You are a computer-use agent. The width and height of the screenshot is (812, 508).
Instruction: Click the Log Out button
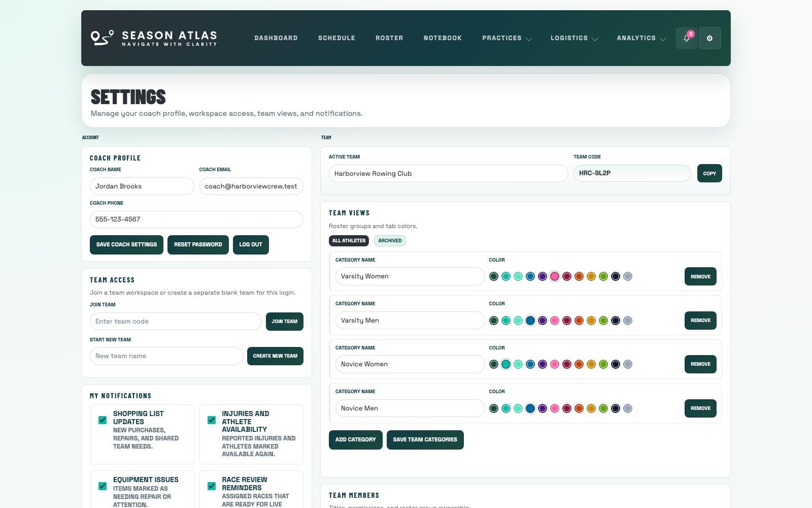(x=251, y=245)
